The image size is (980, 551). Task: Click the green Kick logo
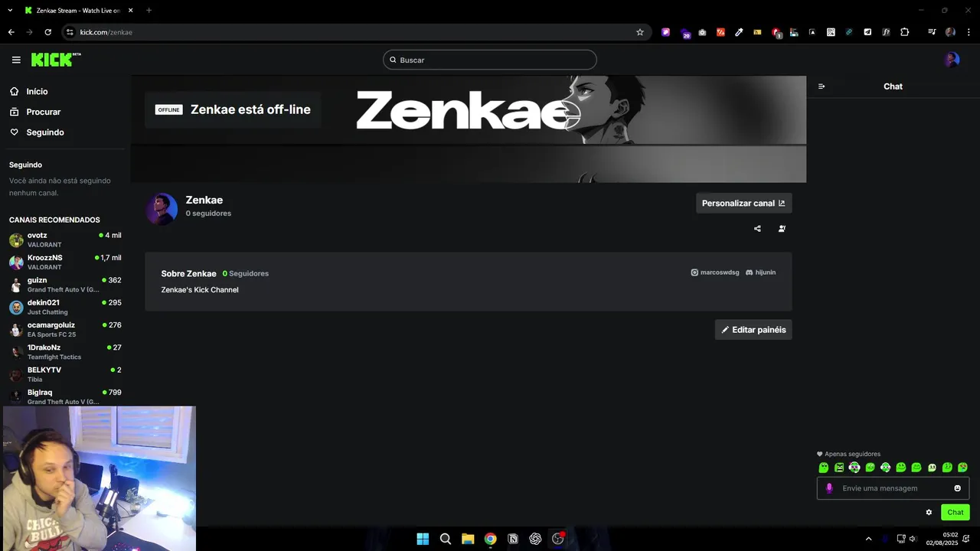56,60
